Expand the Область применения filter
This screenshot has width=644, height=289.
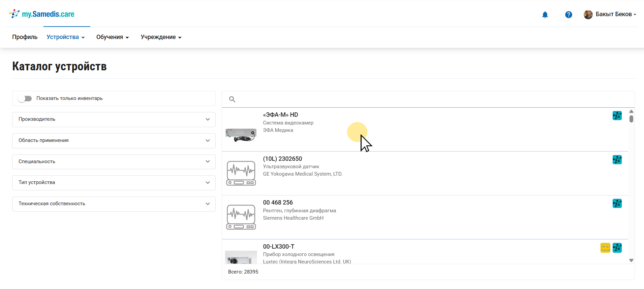tap(114, 141)
